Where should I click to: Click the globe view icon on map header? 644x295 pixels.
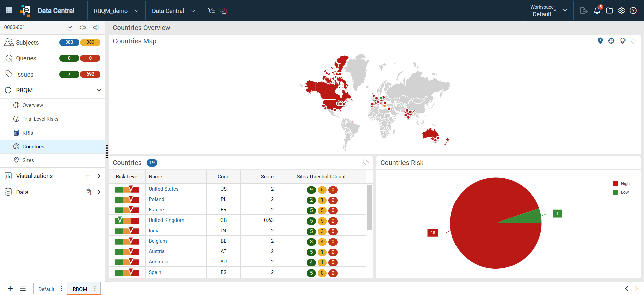pyautogui.click(x=623, y=41)
